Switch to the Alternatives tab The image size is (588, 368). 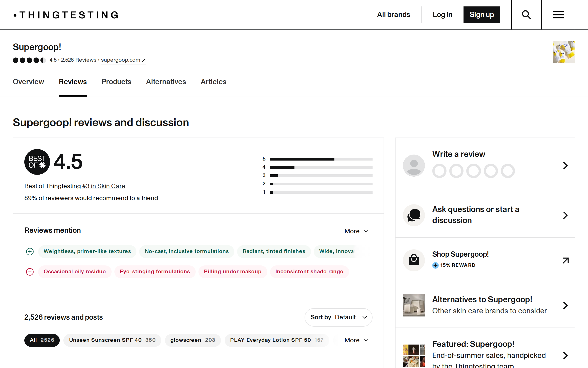pos(166,82)
